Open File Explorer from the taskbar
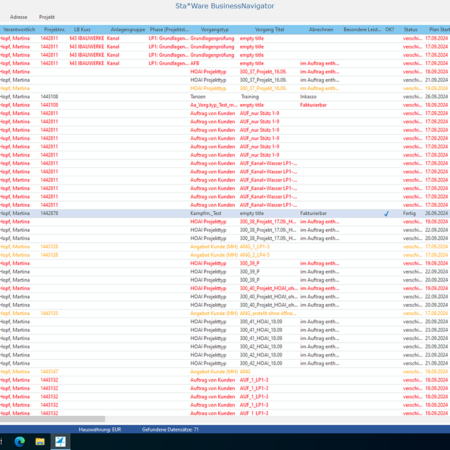 (x=40, y=442)
